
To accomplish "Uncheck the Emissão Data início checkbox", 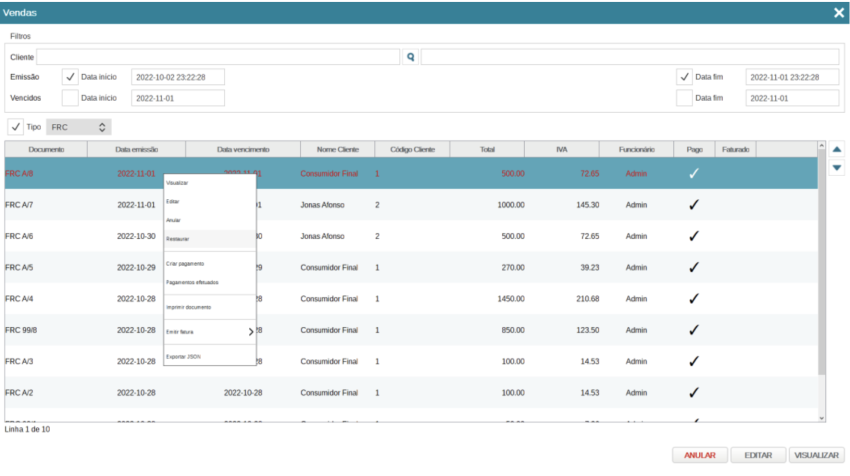I will [x=70, y=77].
